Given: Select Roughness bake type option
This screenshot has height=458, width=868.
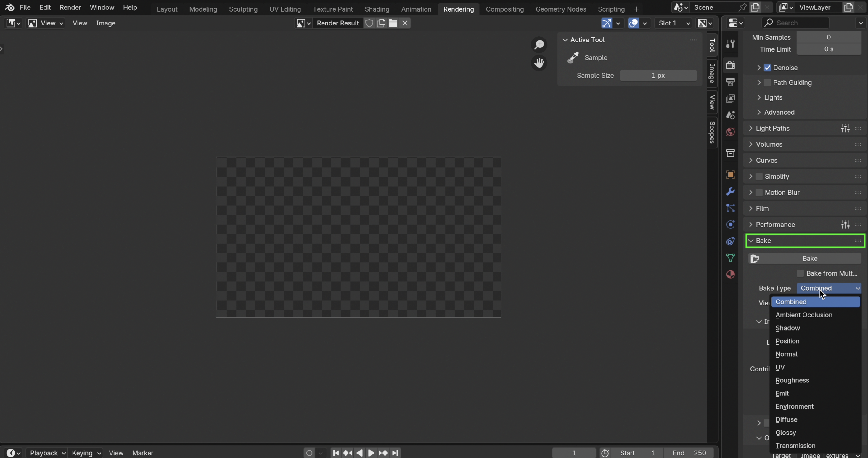Looking at the screenshot, I should (x=792, y=380).
